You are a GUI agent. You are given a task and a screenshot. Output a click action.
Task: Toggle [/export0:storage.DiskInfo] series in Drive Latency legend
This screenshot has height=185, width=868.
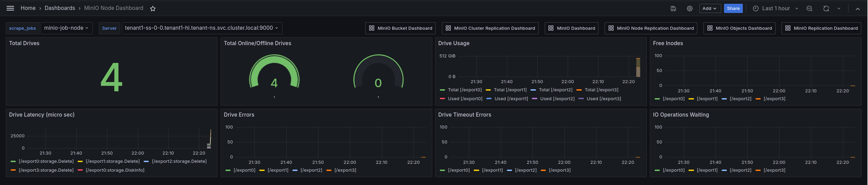click(x=115, y=170)
